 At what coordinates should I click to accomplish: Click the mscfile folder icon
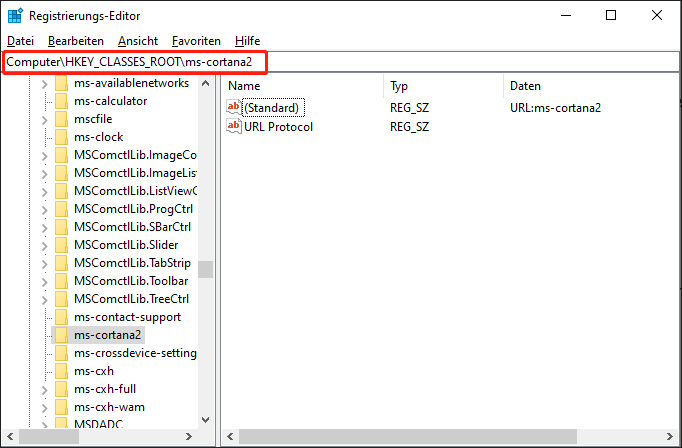(x=61, y=119)
